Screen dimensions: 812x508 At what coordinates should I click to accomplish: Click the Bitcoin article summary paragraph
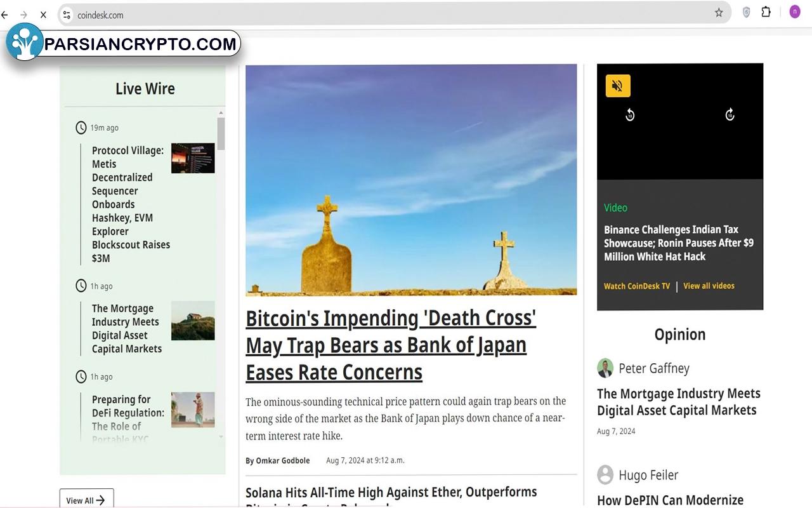coord(406,418)
